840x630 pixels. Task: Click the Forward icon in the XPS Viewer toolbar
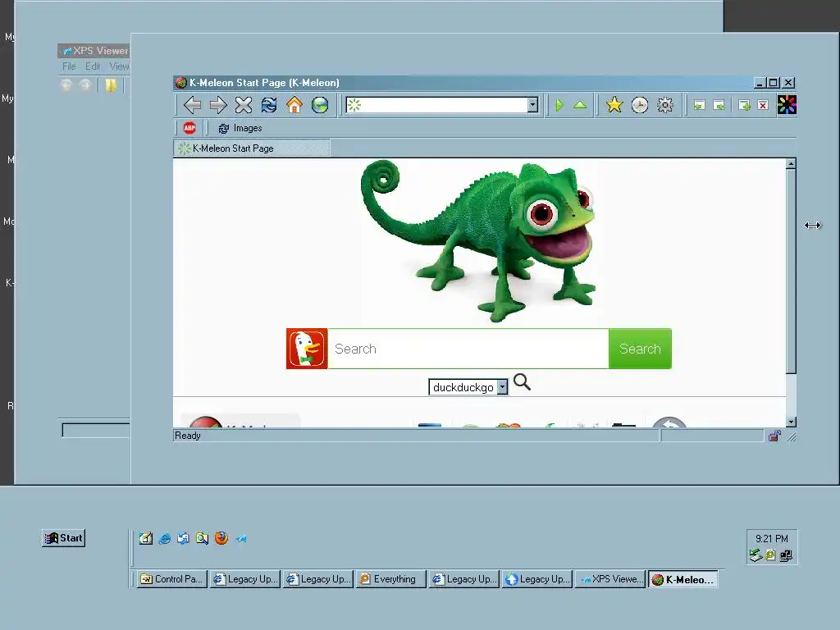(85, 85)
